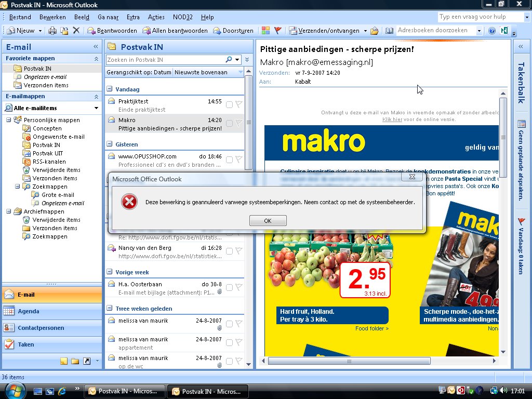
Task: Toggle the category box on the 'appartement' message
Action: pos(229,343)
